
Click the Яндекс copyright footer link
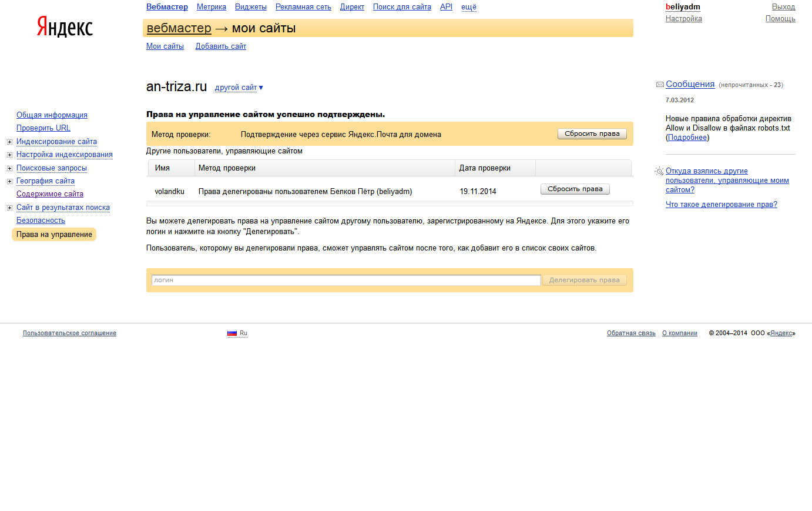coord(781,333)
